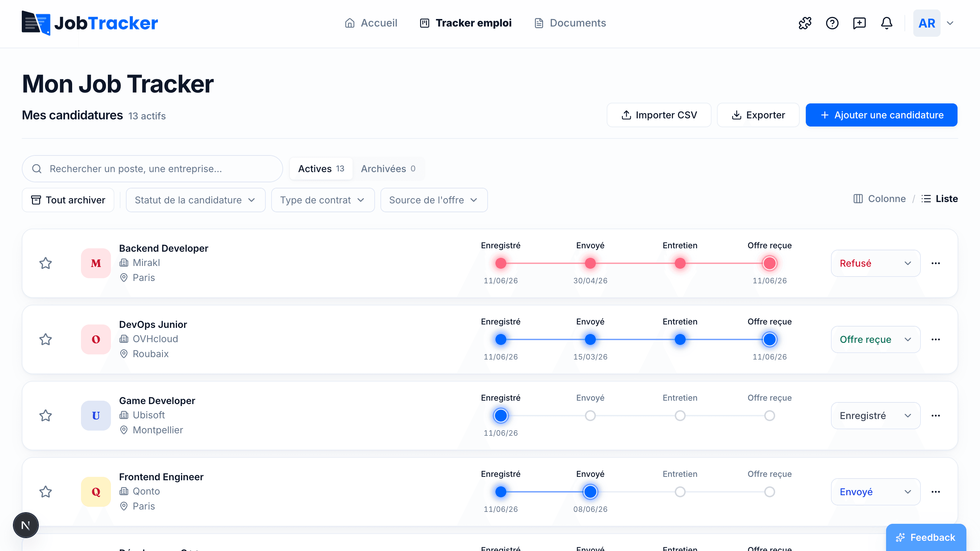Open Source de l'offre filter

(434, 200)
